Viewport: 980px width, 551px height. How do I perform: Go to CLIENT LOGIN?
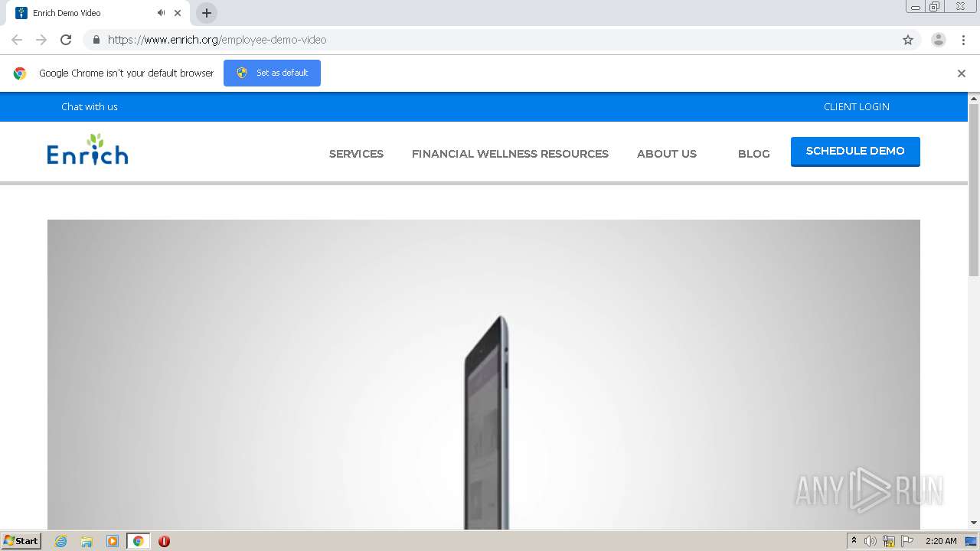coord(857,106)
